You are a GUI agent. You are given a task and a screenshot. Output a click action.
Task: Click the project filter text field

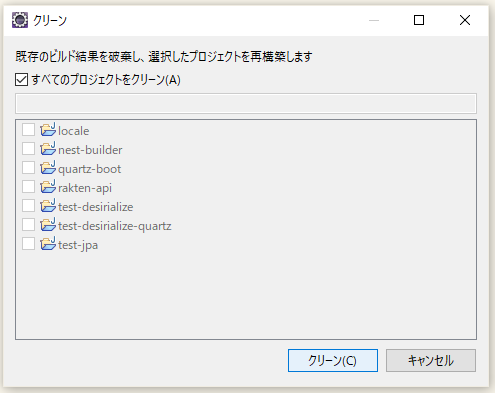pyautogui.click(x=246, y=103)
